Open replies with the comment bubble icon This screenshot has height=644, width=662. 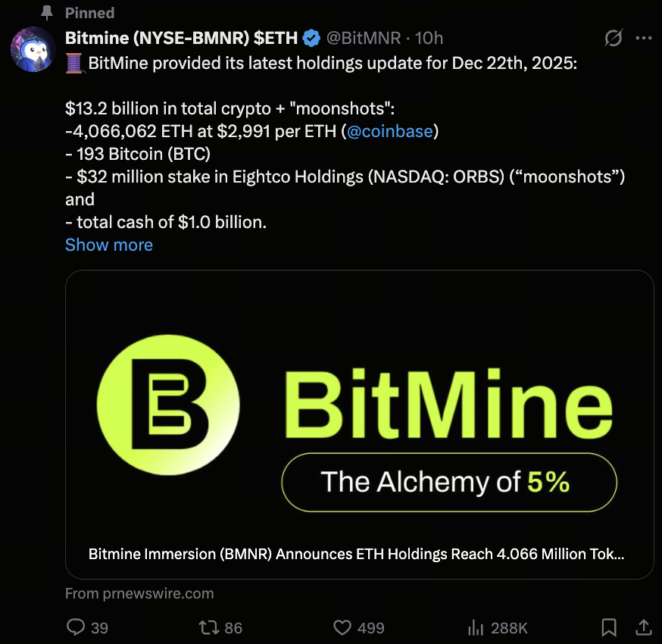pos(77,627)
